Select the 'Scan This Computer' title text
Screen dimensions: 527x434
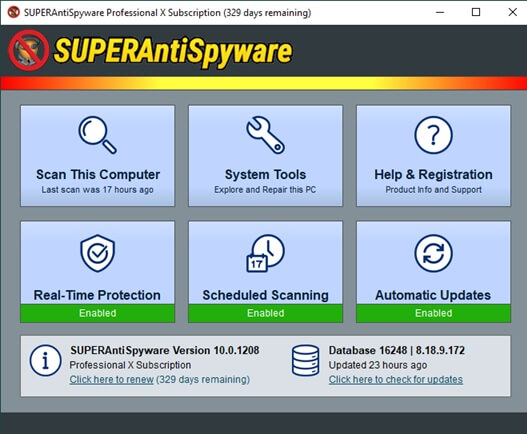pos(98,174)
